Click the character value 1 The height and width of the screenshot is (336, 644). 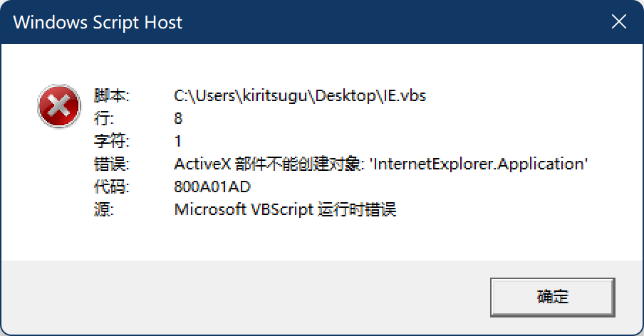178,141
